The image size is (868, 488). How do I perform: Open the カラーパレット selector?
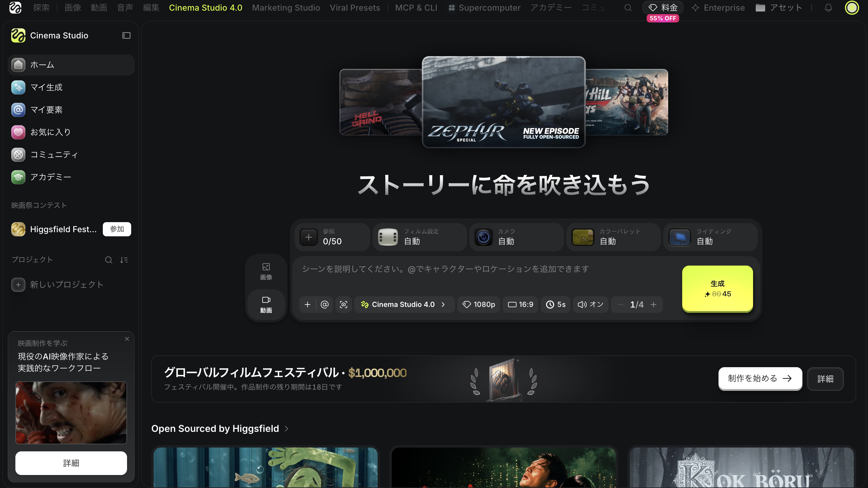tap(613, 237)
